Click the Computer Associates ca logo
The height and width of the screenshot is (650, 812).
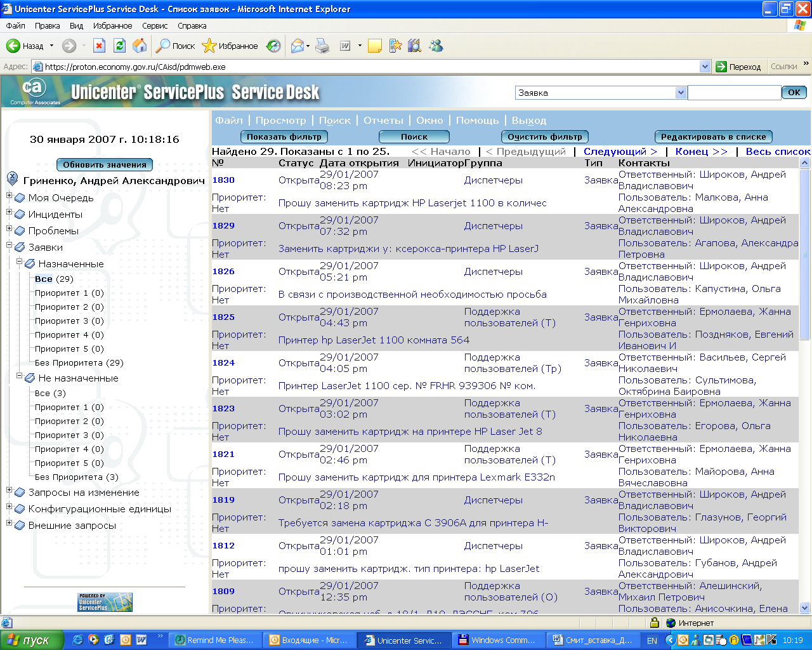[x=35, y=91]
